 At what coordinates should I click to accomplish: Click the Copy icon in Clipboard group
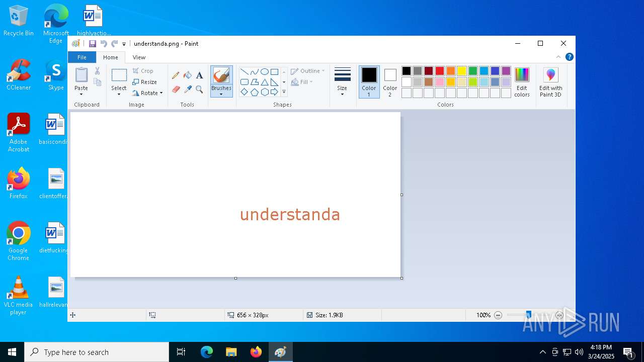(98, 82)
